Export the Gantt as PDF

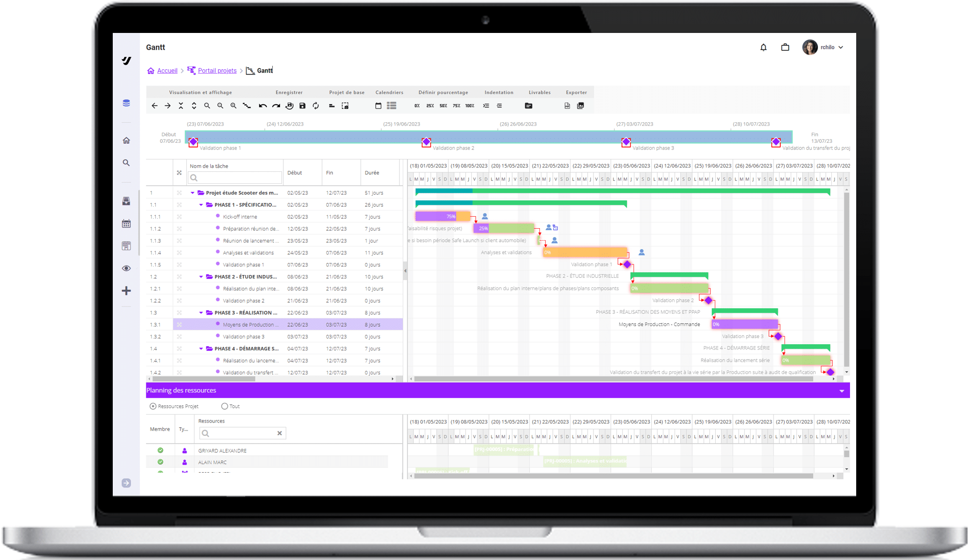coord(567,106)
